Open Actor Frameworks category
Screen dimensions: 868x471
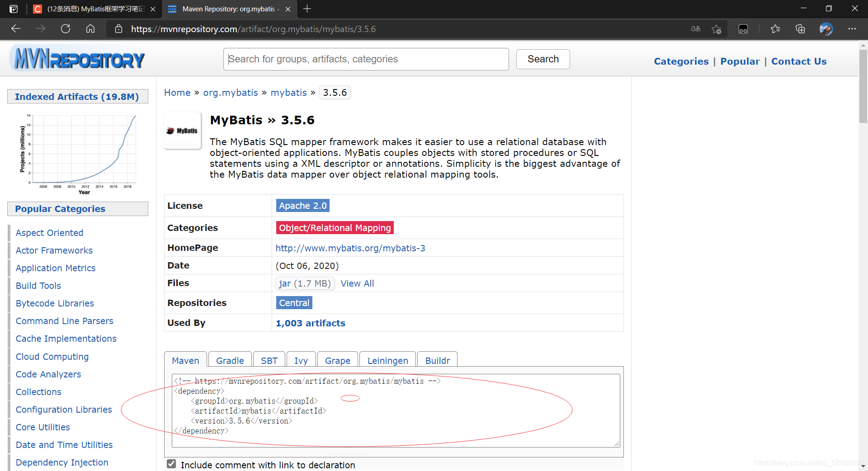pyautogui.click(x=54, y=250)
